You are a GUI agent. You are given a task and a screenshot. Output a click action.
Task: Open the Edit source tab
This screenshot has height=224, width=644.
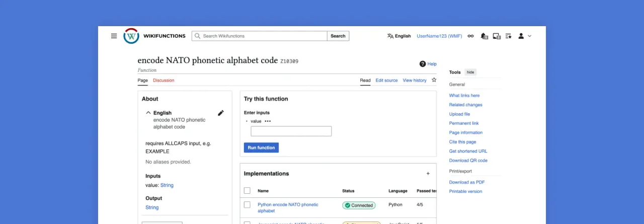(386, 81)
